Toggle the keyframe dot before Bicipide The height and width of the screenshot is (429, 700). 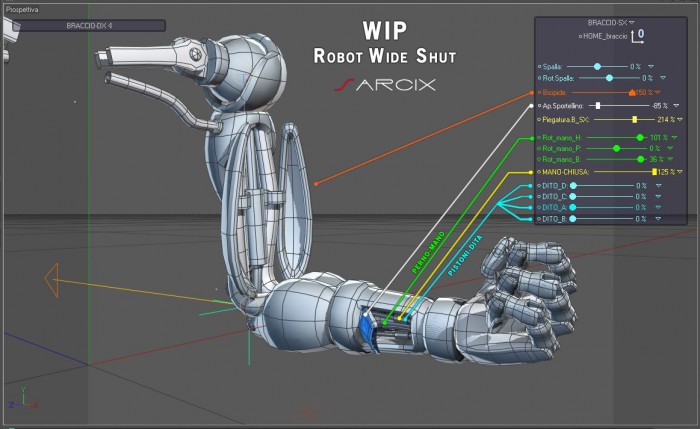coord(539,92)
